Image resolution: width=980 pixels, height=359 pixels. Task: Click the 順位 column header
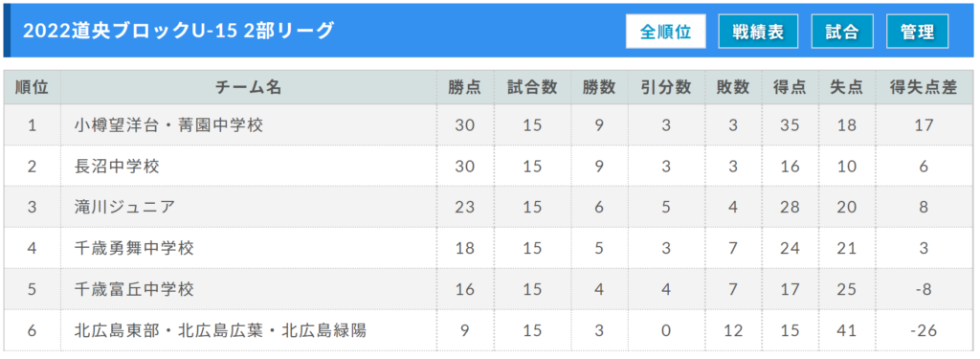32,87
